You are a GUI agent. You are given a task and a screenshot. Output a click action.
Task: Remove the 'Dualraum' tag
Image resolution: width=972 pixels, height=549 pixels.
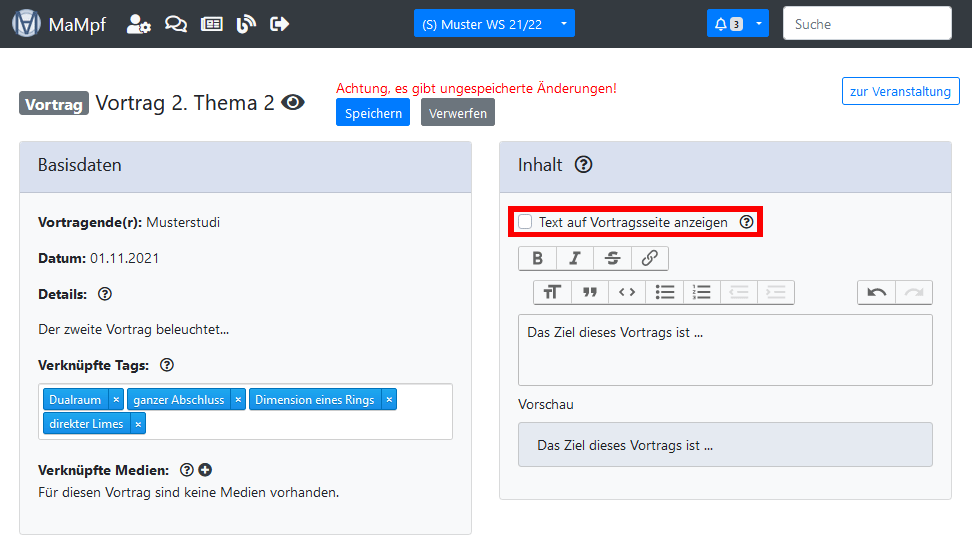click(x=116, y=400)
